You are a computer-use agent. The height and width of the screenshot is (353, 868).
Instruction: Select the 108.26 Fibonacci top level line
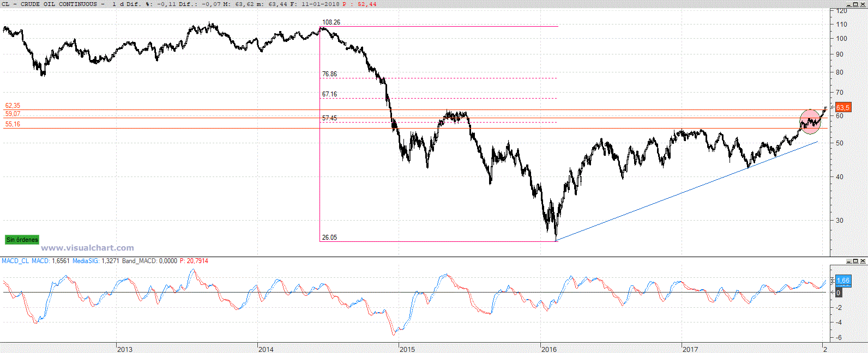pos(436,26)
